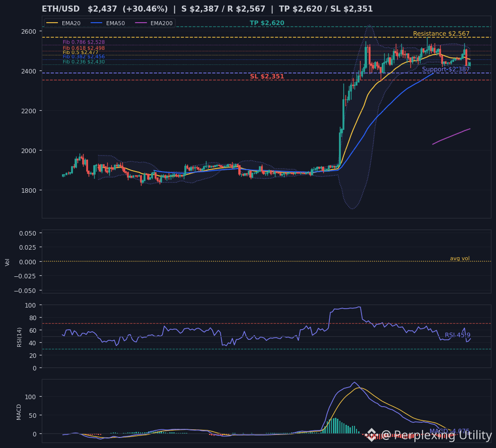This screenshot has width=496, height=448.
Task: Pick the yellow EMA20 legend line swatch
Action: click(x=52, y=23)
